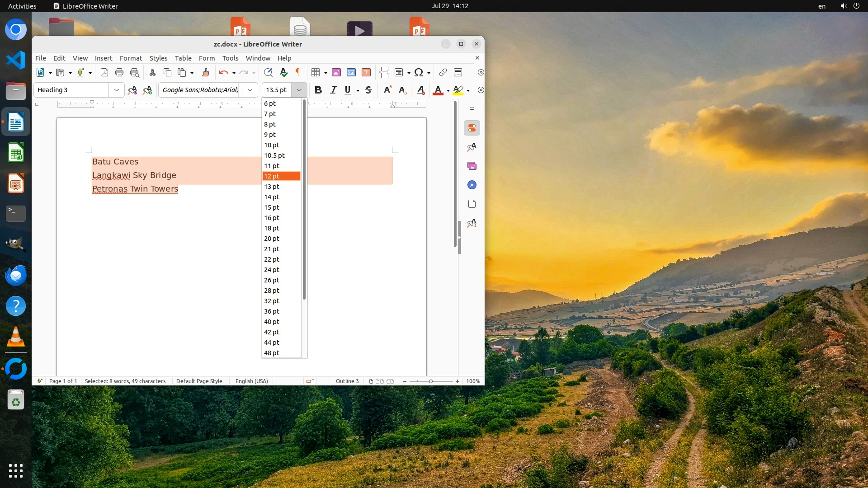
Task: Click the Clone Formatting paintbrush icon
Action: click(x=206, y=72)
